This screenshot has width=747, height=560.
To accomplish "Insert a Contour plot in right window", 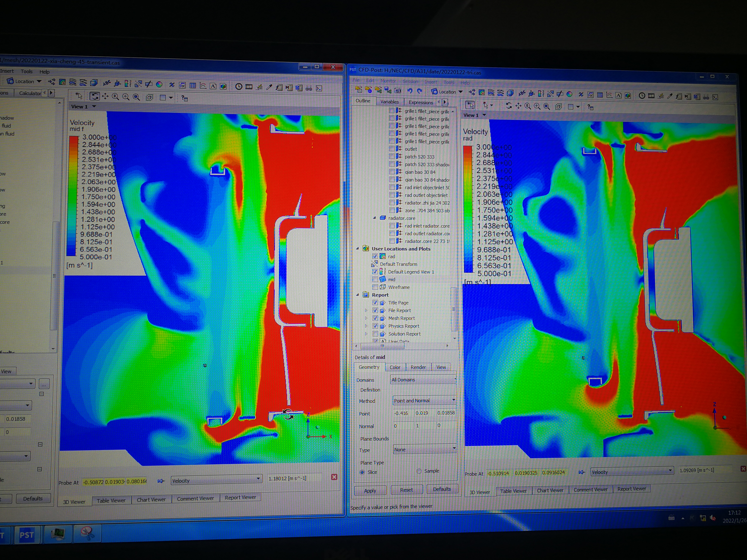I will click(x=482, y=93).
